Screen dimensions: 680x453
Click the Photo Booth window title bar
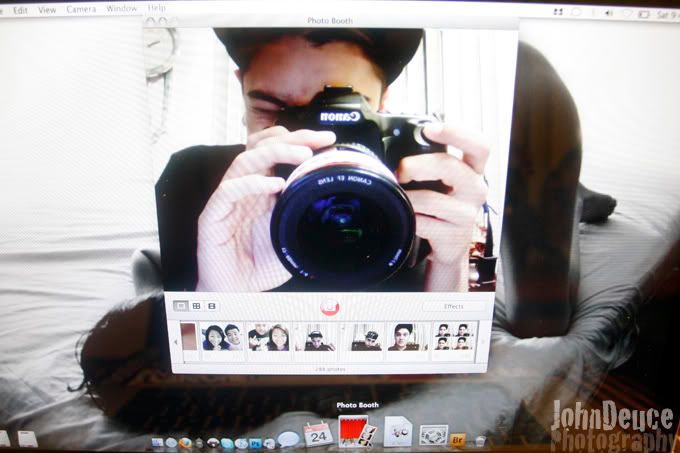[330, 21]
